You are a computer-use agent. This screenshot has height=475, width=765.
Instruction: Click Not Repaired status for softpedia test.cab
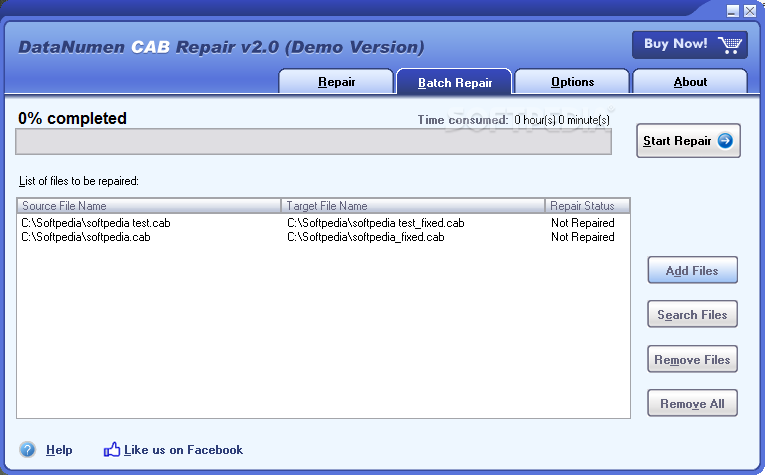pyautogui.click(x=583, y=223)
